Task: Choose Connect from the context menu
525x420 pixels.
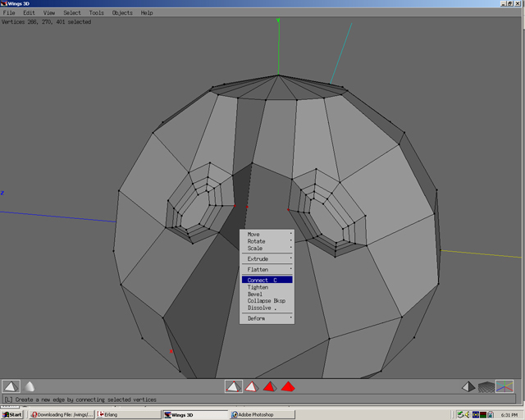Action: [x=267, y=280]
